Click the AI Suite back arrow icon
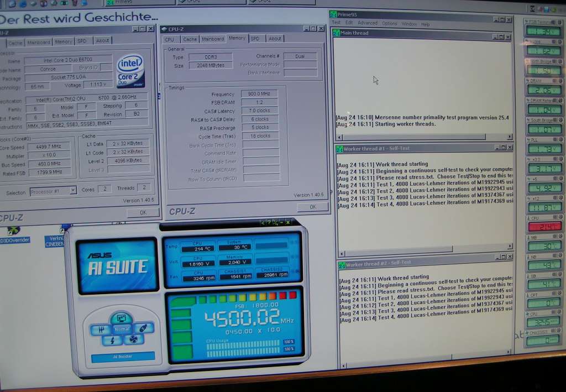 click(263, 223)
